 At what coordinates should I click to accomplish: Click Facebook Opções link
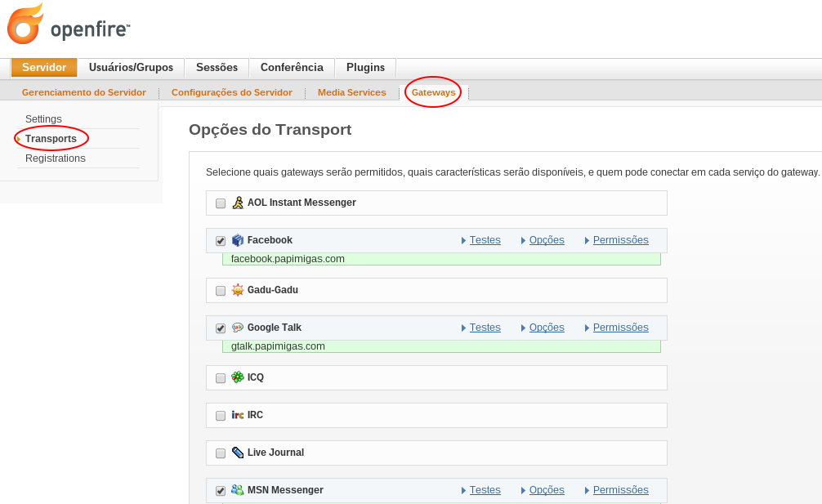point(547,240)
